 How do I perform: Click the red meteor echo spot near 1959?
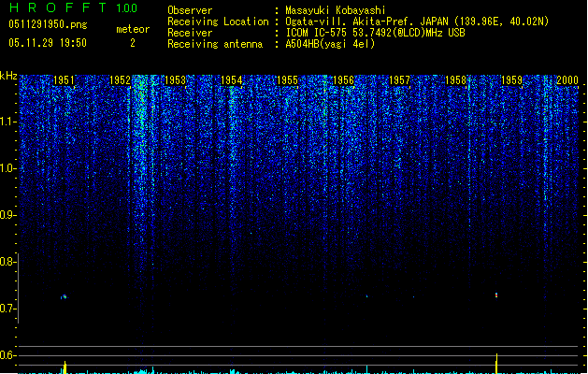coord(496,295)
